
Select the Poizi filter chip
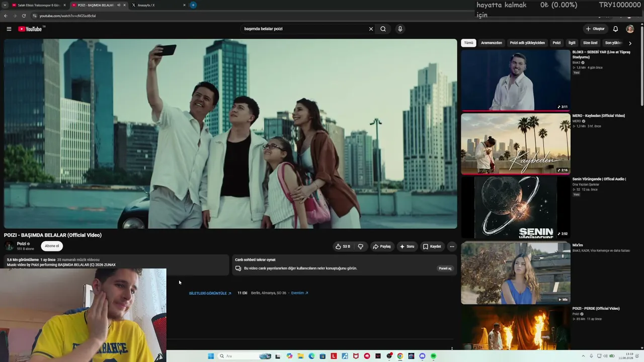click(x=556, y=43)
